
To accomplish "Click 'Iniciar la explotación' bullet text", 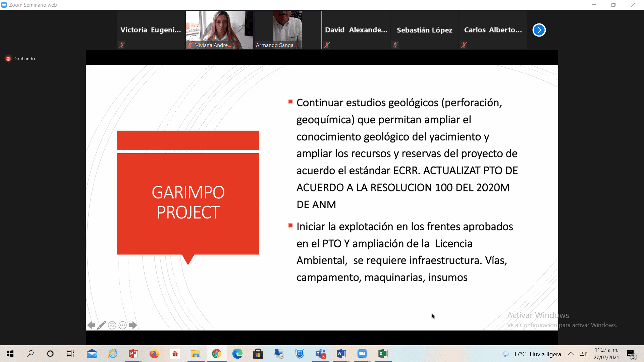I will pyautogui.click(x=405, y=252).
